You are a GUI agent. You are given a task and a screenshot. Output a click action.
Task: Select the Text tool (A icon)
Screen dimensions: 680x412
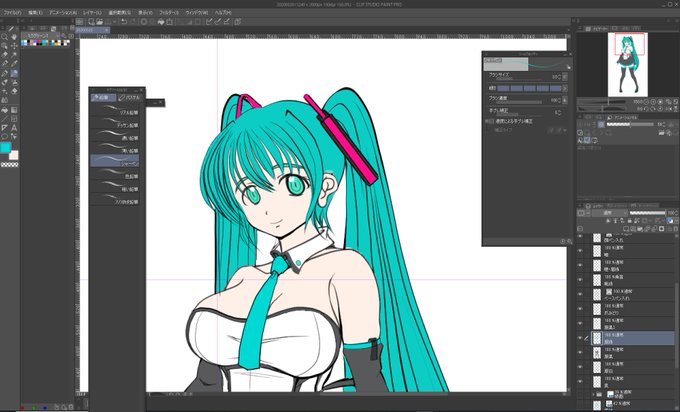(x=14, y=128)
